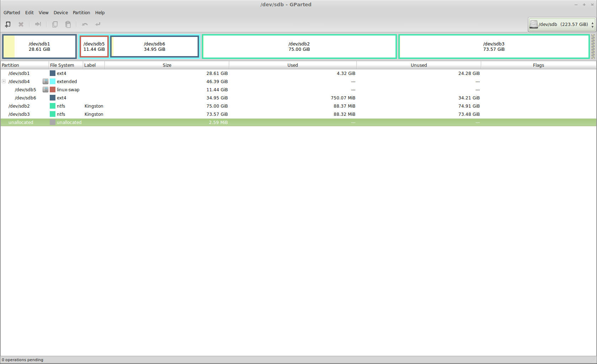Select /dev/sdb3 73.57 GiB block in disk map

click(494, 47)
